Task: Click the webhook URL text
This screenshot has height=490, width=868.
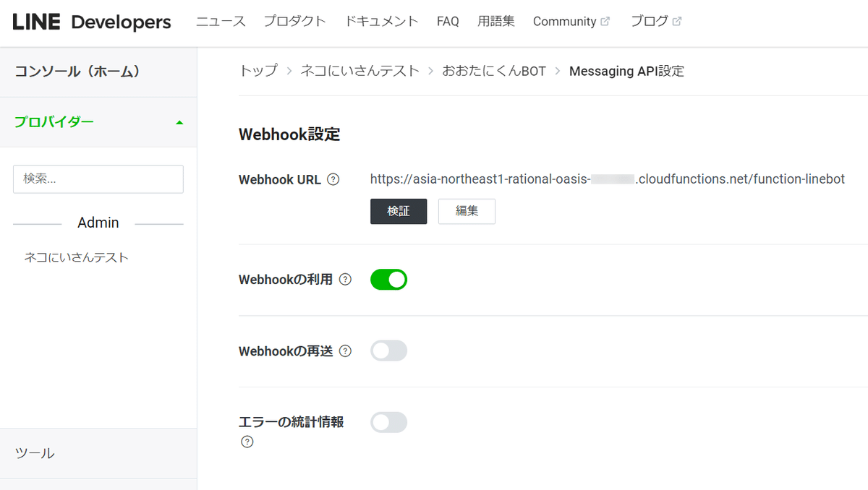Action: (x=608, y=179)
